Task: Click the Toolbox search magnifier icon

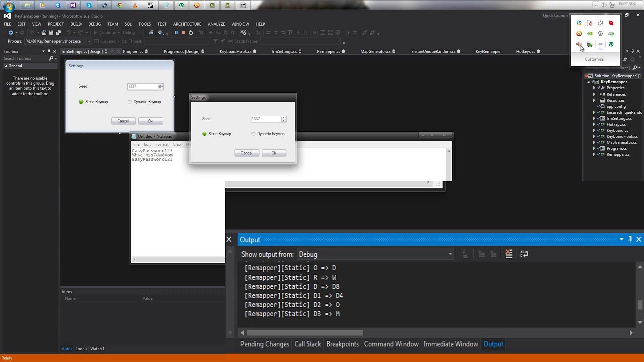Action: click(x=51, y=58)
